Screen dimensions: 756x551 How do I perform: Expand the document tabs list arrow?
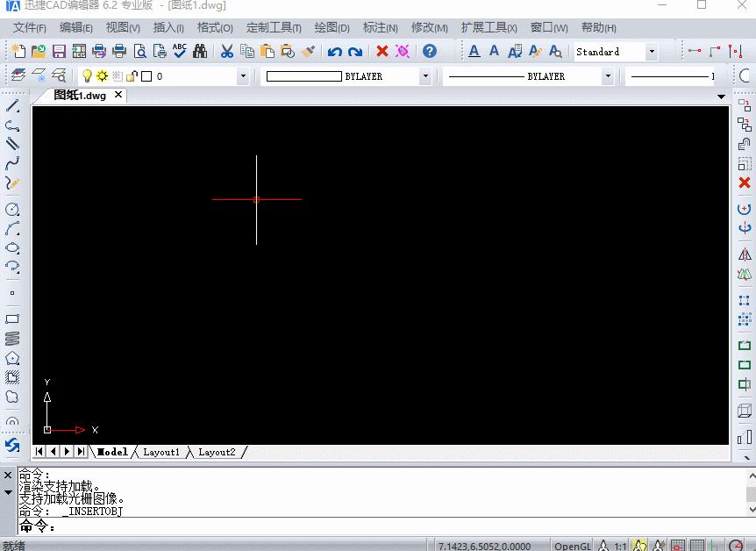point(721,97)
